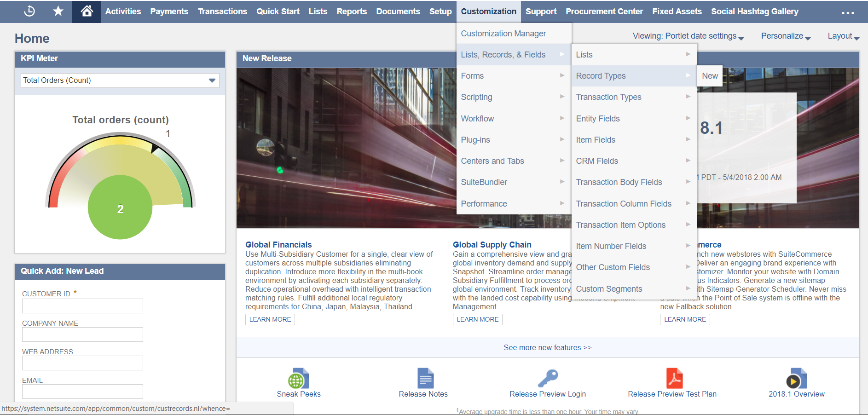The width and height of the screenshot is (868, 415).
Task: Open See more new features link
Action: (547, 347)
